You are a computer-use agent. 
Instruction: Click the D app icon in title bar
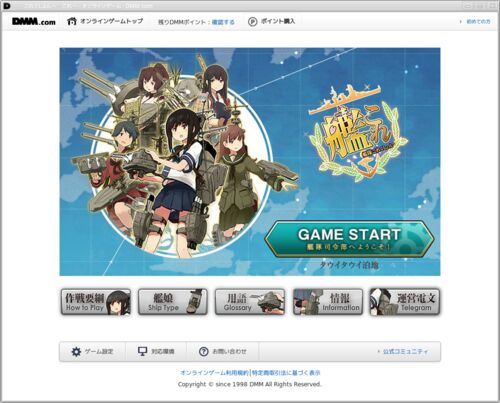click(x=7, y=6)
